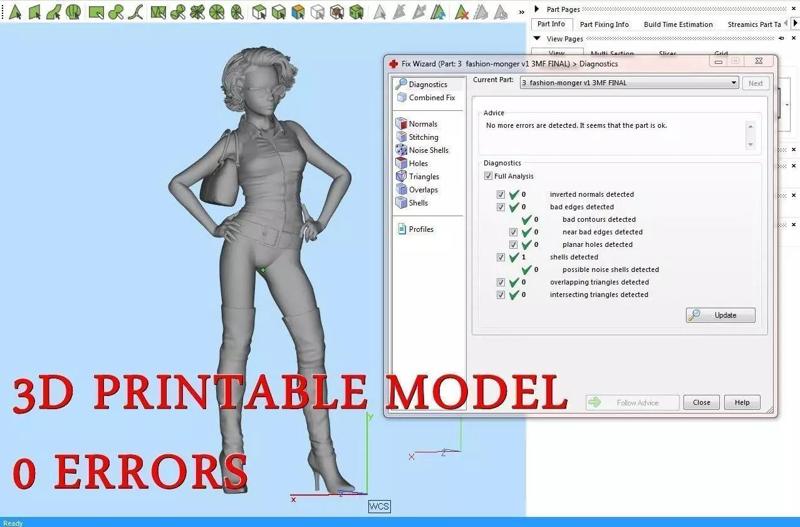Viewport: 800px width, 527px height.
Task: Switch to the Part Info tab
Action: click(551, 24)
